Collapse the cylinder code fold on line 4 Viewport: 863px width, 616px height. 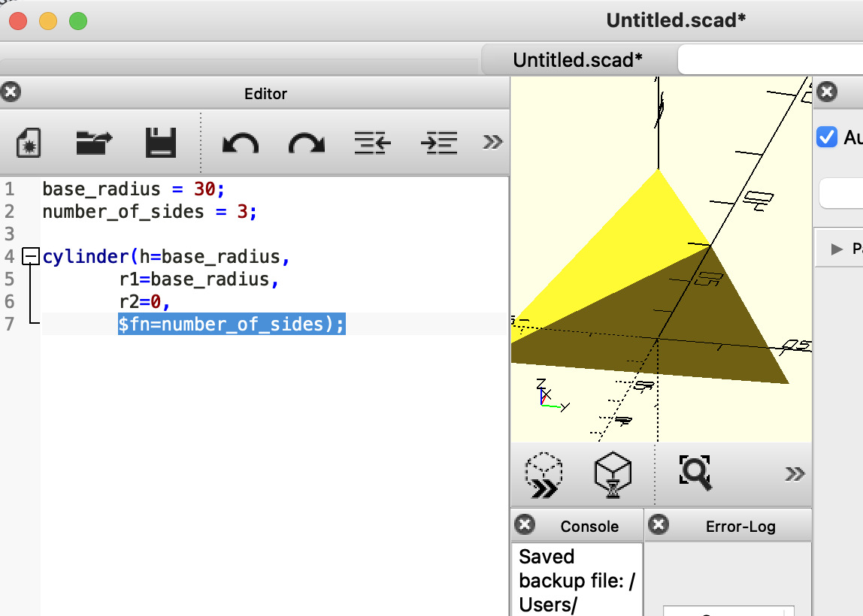click(x=31, y=256)
